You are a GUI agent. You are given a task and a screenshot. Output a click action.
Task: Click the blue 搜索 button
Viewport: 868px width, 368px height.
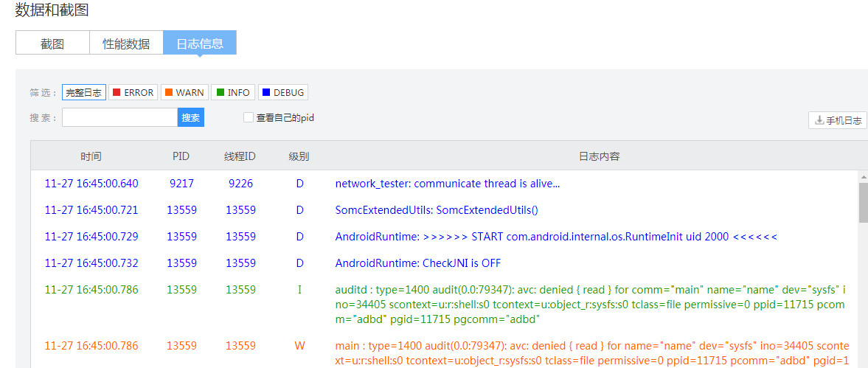(x=191, y=118)
